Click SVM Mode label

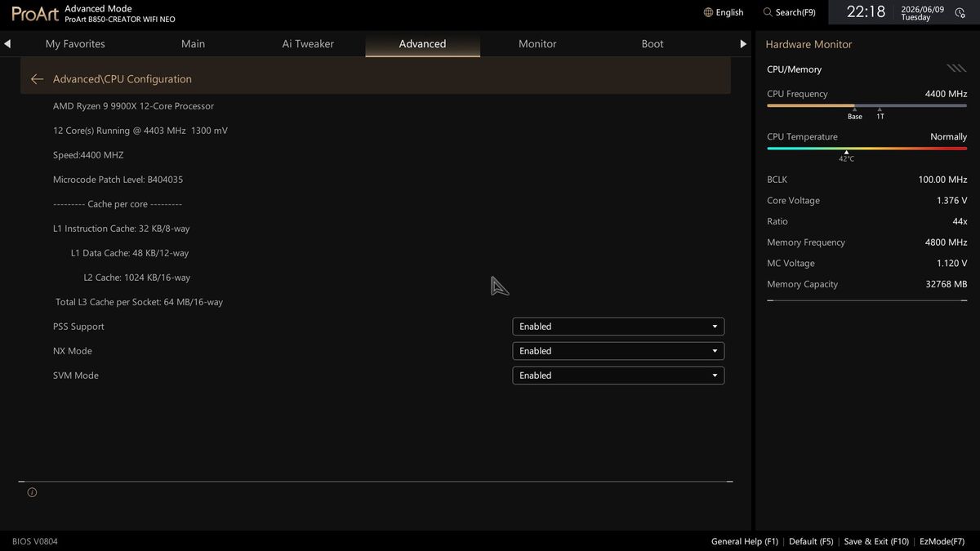[76, 375]
